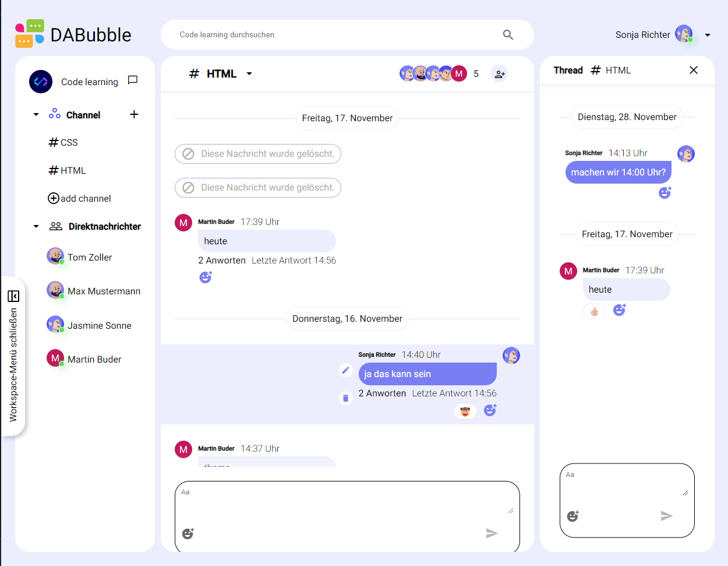This screenshot has height=566, width=728.
Task: Send the channel message with arrow icon
Action: [x=492, y=533]
